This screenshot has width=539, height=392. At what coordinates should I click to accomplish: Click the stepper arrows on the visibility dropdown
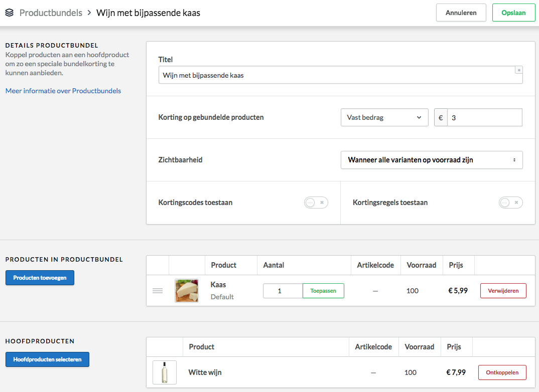pyautogui.click(x=514, y=159)
